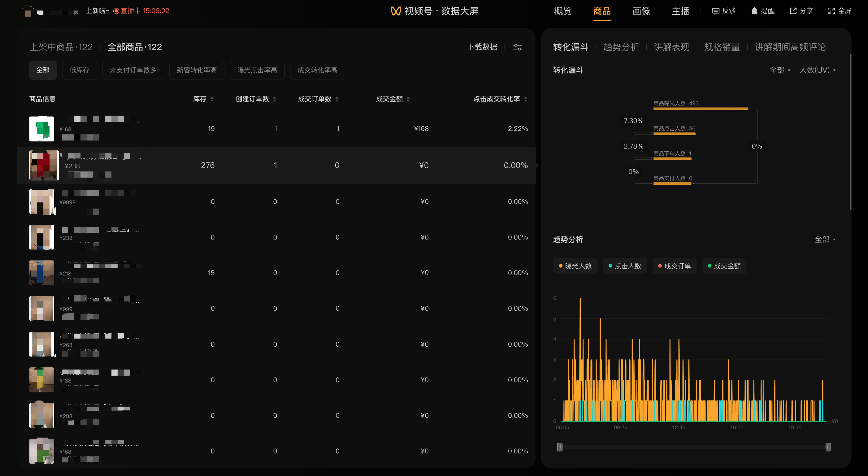This screenshot has width=868, height=476.
Task: Switch to the 讲解表现 tab
Action: tap(671, 47)
